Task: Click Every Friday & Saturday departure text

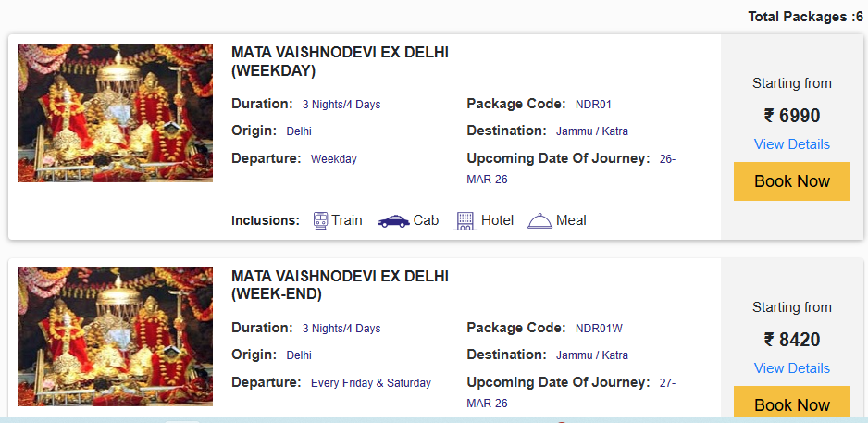Action: point(370,383)
